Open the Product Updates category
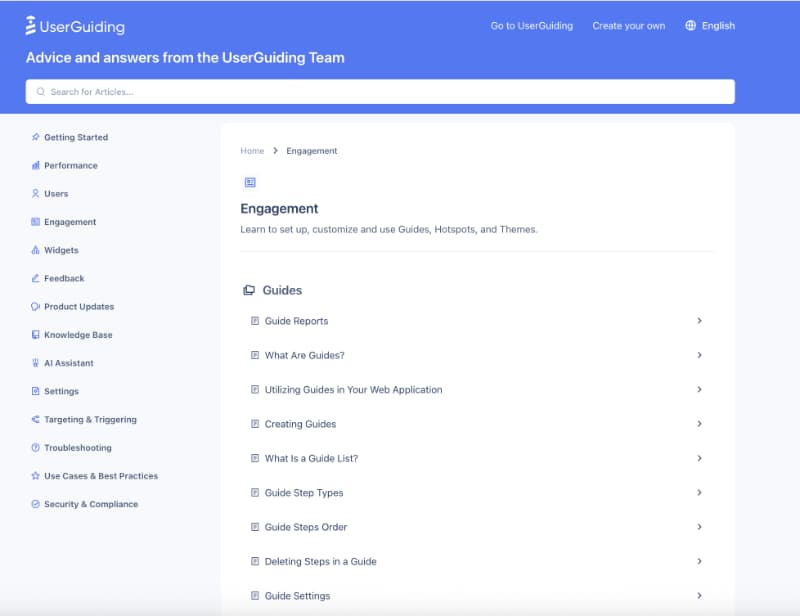Viewport: 800px width, 616px height. [x=79, y=307]
